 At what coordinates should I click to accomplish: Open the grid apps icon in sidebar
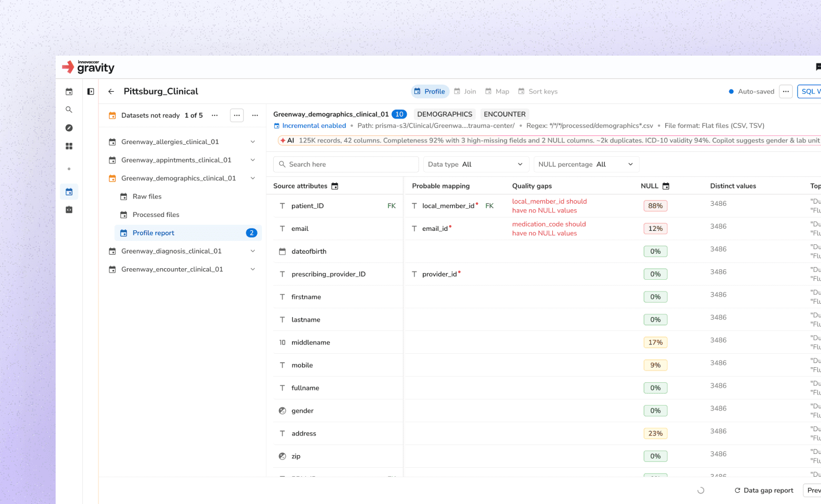pyautogui.click(x=69, y=146)
